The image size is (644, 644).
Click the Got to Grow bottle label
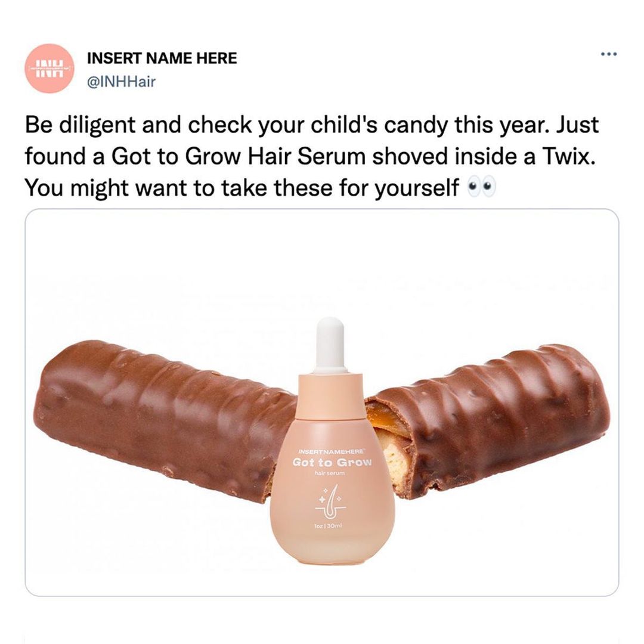click(332, 463)
